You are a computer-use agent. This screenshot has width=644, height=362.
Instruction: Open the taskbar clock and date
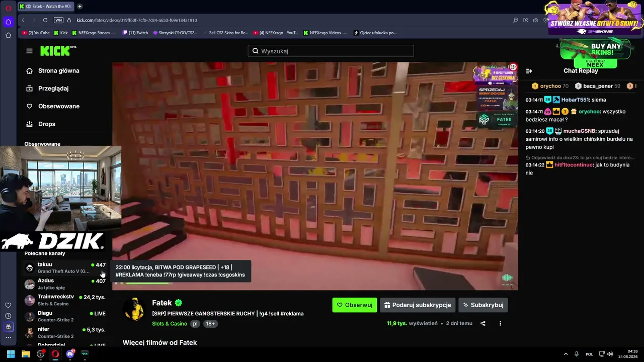[x=628, y=354]
